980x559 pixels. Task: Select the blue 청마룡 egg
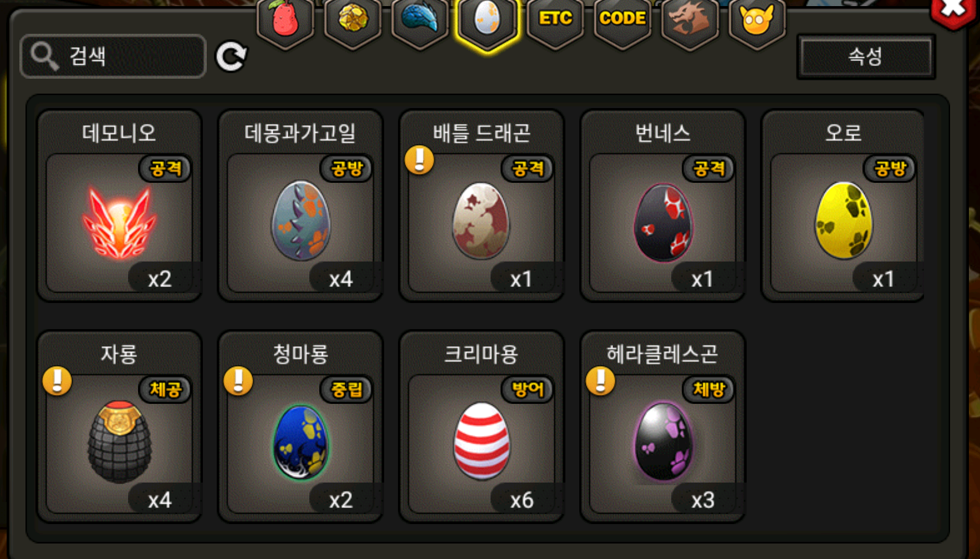click(x=300, y=427)
